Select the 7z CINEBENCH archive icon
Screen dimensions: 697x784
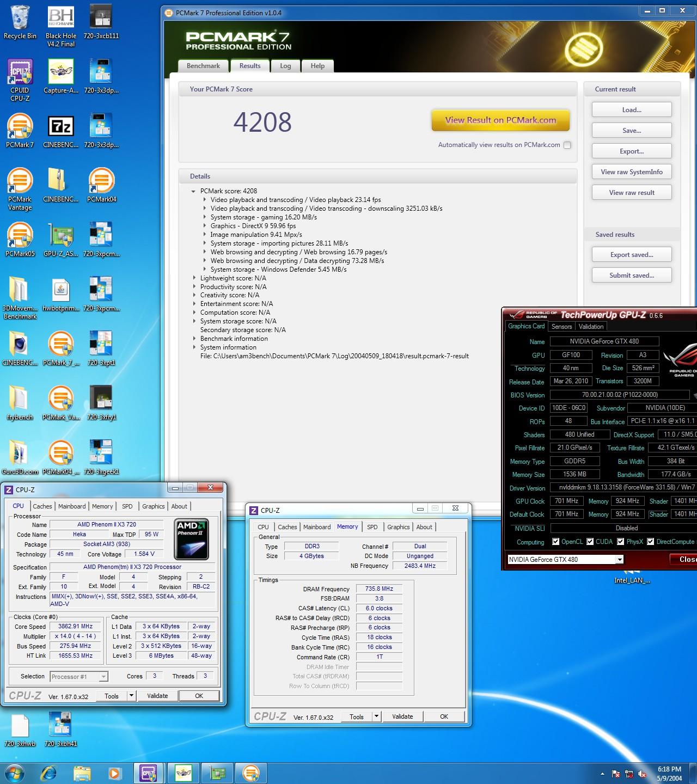(60, 131)
